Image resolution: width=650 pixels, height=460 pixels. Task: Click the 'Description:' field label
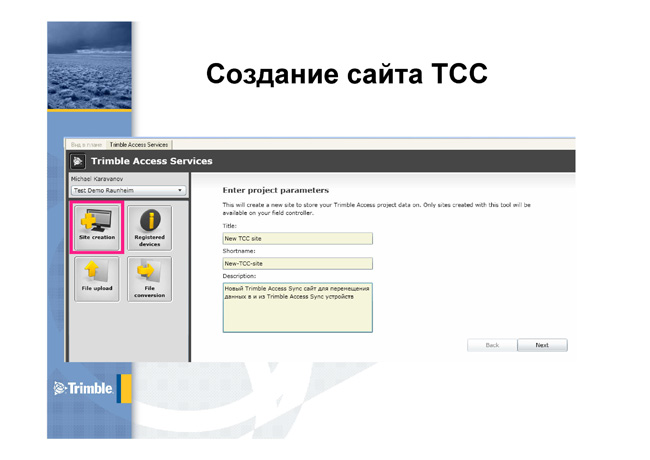240,276
